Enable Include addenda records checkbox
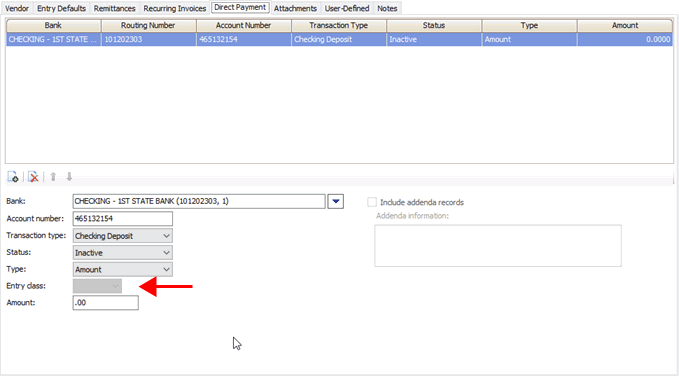The height and width of the screenshot is (376, 679). click(372, 202)
